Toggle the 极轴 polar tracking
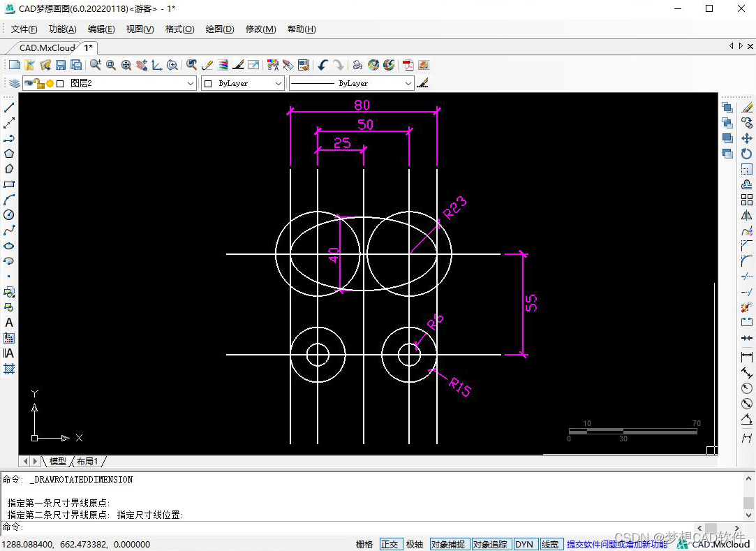This screenshot has height=551, width=756. (x=414, y=544)
